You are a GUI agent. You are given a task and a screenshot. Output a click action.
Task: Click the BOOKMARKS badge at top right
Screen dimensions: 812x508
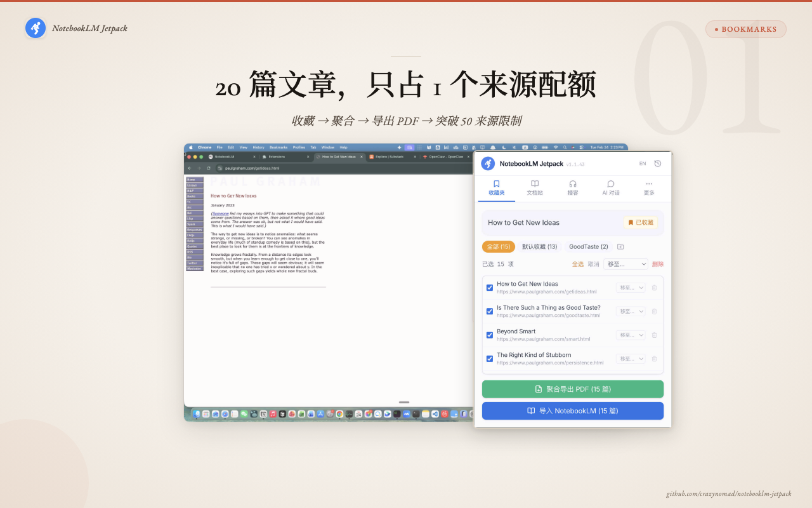(x=746, y=29)
